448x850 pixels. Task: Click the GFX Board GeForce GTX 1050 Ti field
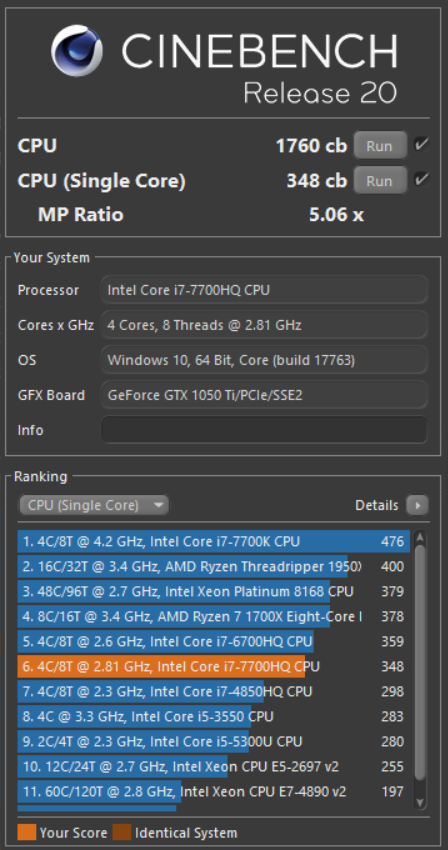[264, 395]
